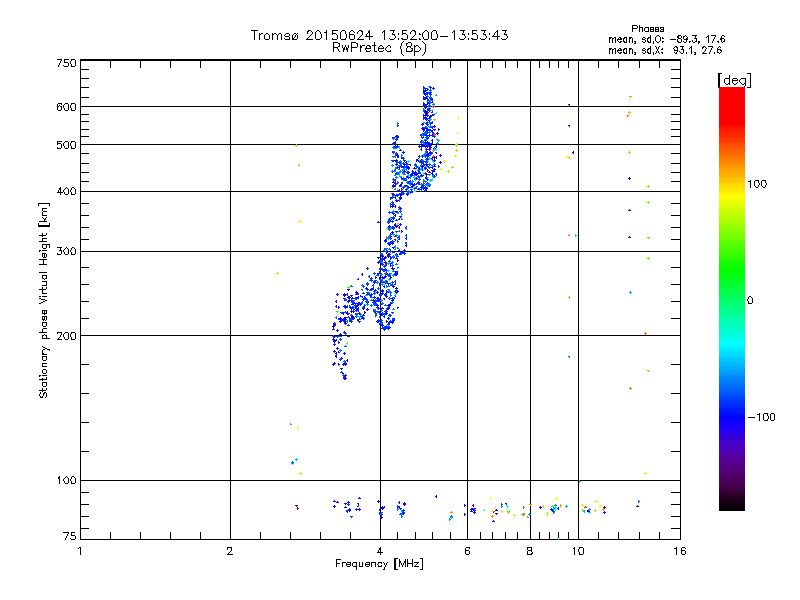The width and height of the screenshot is (800, 600).
Task: Click the '[deg]' colorbar unit label
Action: pyautogui.click(x=734, y=80)
